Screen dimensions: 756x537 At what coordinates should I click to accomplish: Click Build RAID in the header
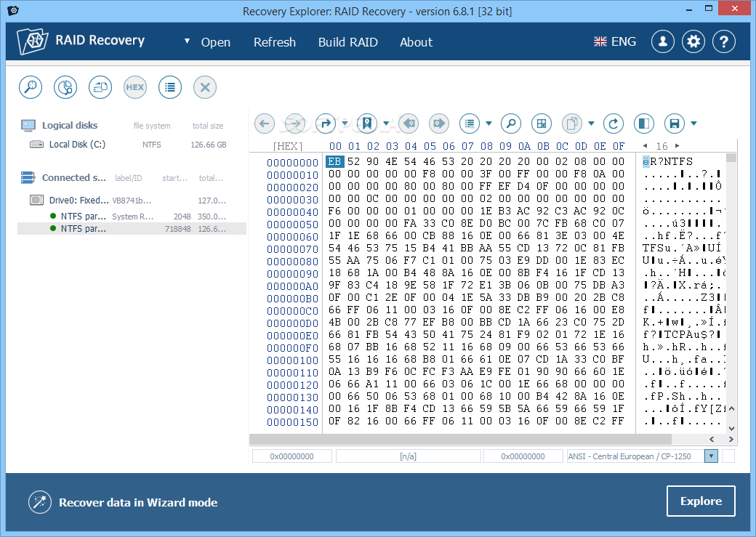pos(347,42)
